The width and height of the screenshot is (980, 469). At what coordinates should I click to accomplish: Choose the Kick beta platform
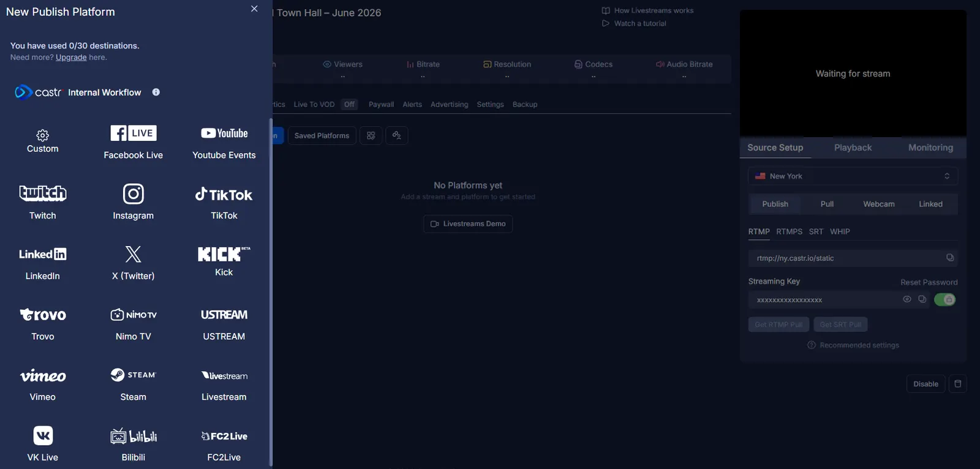point(224,261)
